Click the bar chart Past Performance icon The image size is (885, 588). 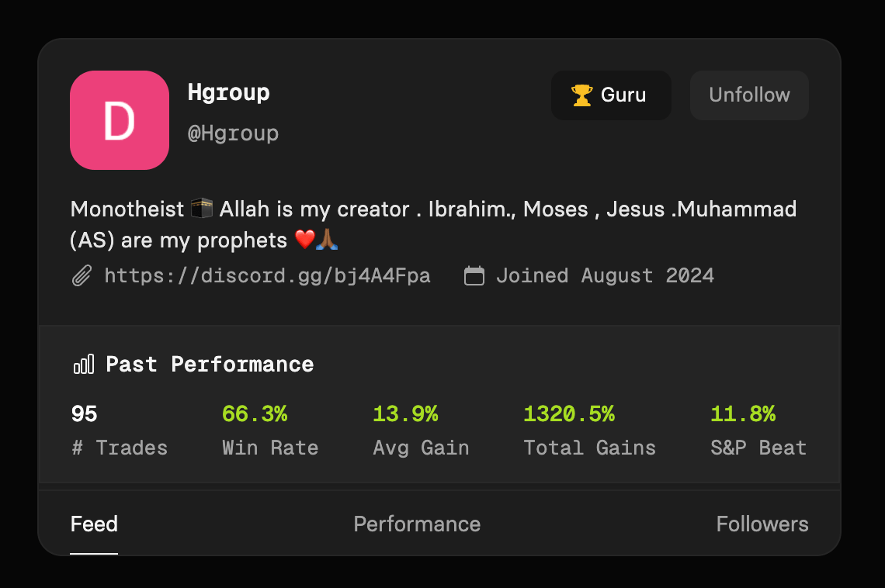(x=83, y=364)
